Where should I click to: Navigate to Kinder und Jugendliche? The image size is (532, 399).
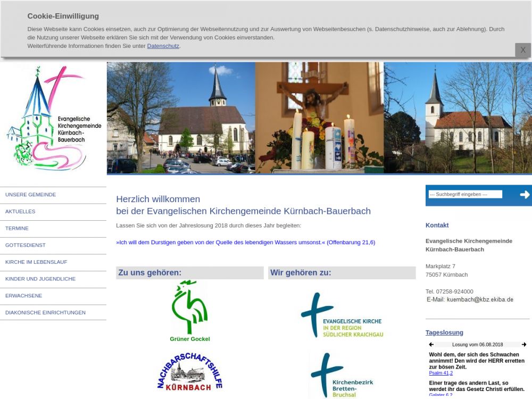[x=40, y=279]
